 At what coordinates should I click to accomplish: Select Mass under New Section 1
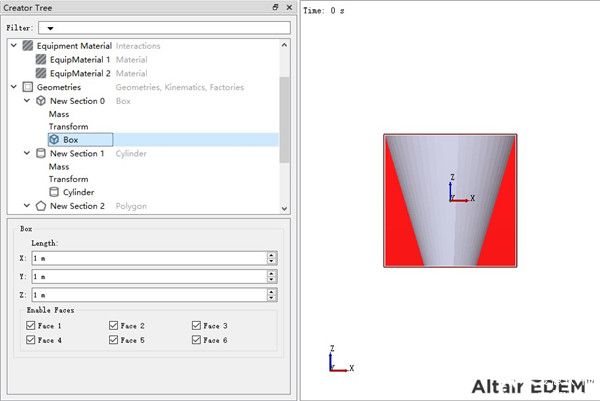(59, 167)
